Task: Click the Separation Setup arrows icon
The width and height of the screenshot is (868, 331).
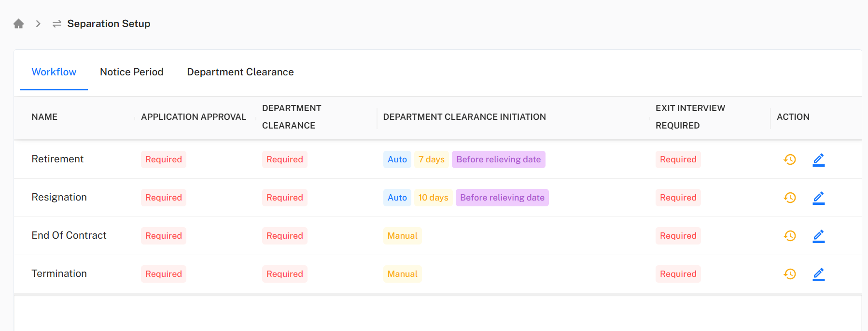Action: pyautogui.click(x=57, y=24)
